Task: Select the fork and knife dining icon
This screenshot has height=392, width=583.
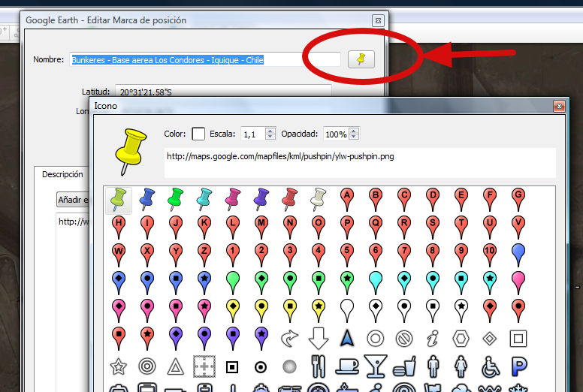Action: tap(319, 366)
